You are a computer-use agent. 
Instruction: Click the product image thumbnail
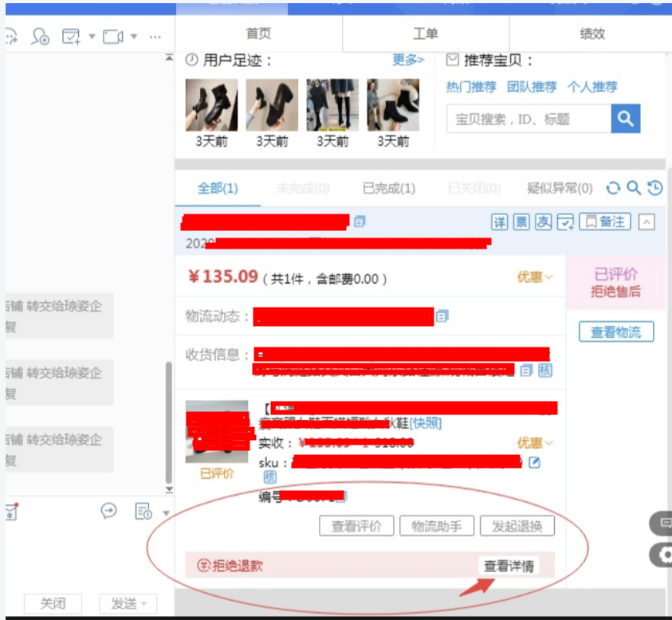coord(217,431)
